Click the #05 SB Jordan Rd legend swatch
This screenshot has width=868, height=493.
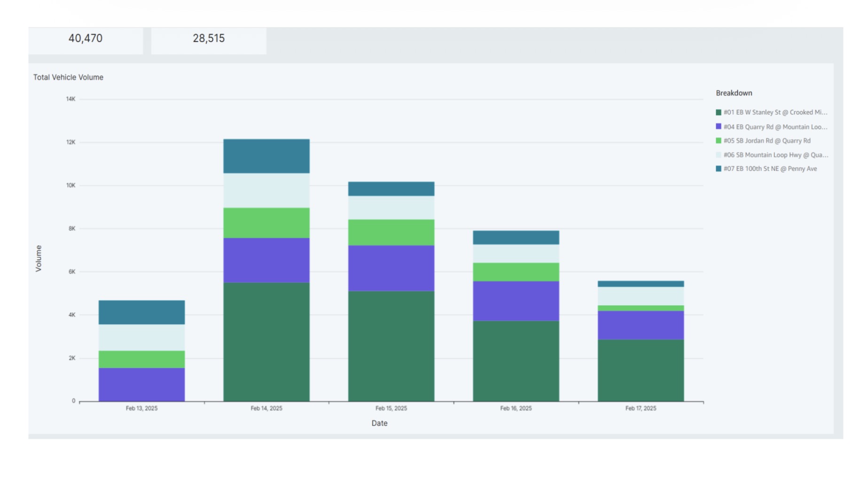[718, 141]
